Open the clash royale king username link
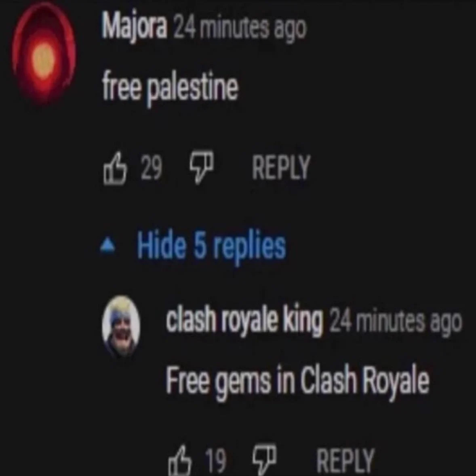 [244, 320]
